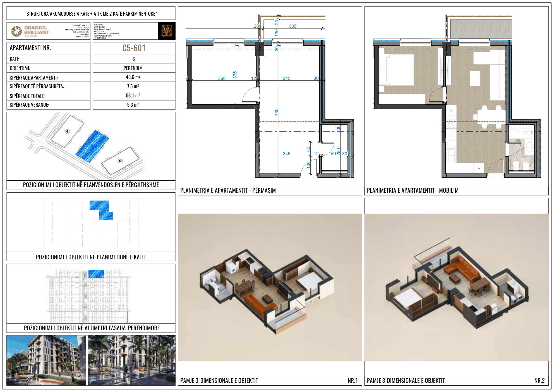
Task: Select the blue hatched building on site plan
Action: coord(92,146)
